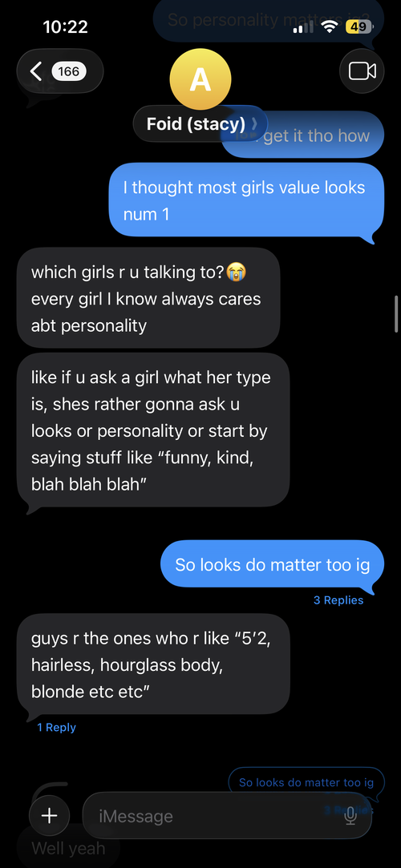401x868 pixels.
Task: Expand the 3 Replies thread
Action: coord(338,600)
